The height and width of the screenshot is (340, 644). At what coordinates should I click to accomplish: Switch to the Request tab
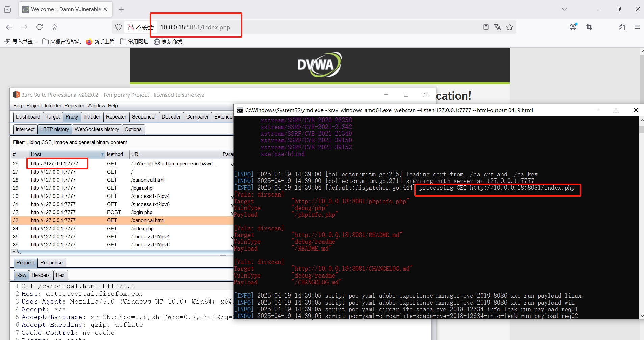pos(25,263)
